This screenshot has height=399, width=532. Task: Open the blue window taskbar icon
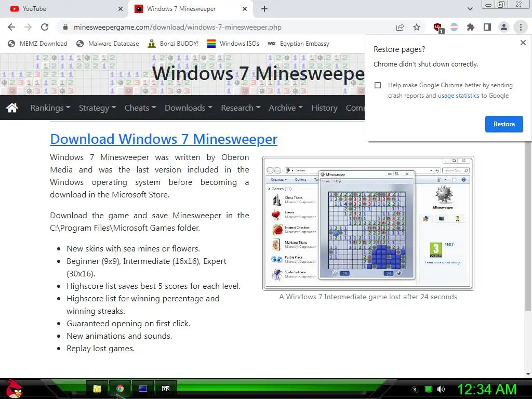point(143,389)
